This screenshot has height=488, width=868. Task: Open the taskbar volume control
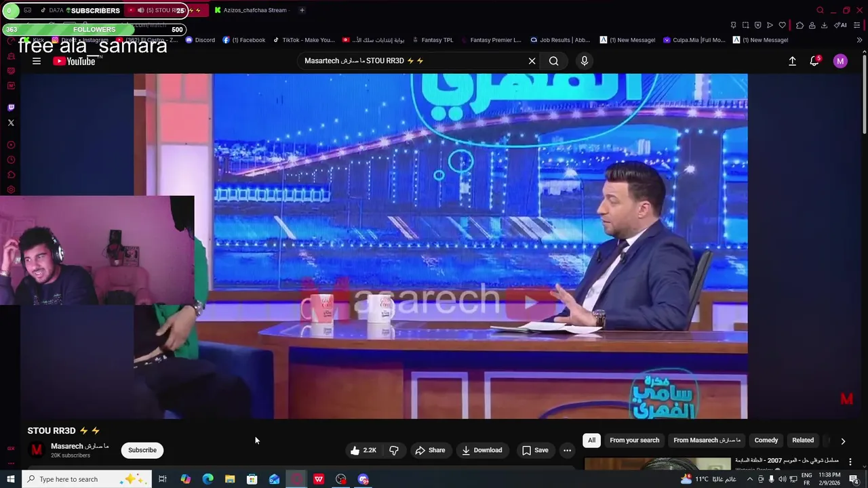tap(783, 479)
